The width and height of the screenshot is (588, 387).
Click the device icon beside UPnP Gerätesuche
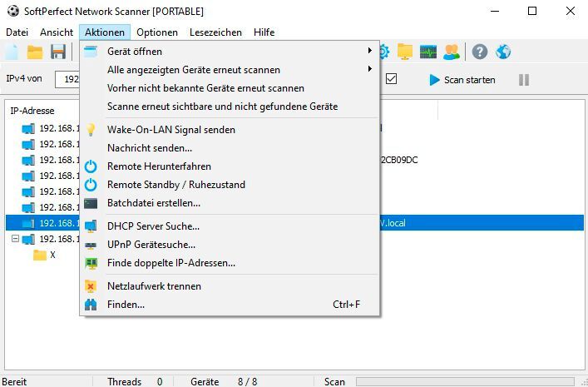91,246
